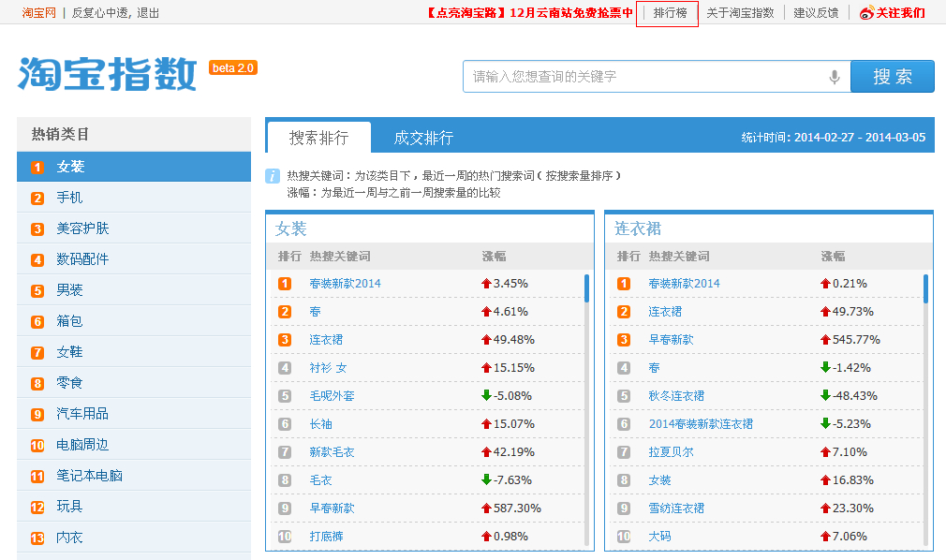The width and height of the screenshot is (946, 560).
Task: Click the 587.30% growth value
Action: tap(517, 508)
